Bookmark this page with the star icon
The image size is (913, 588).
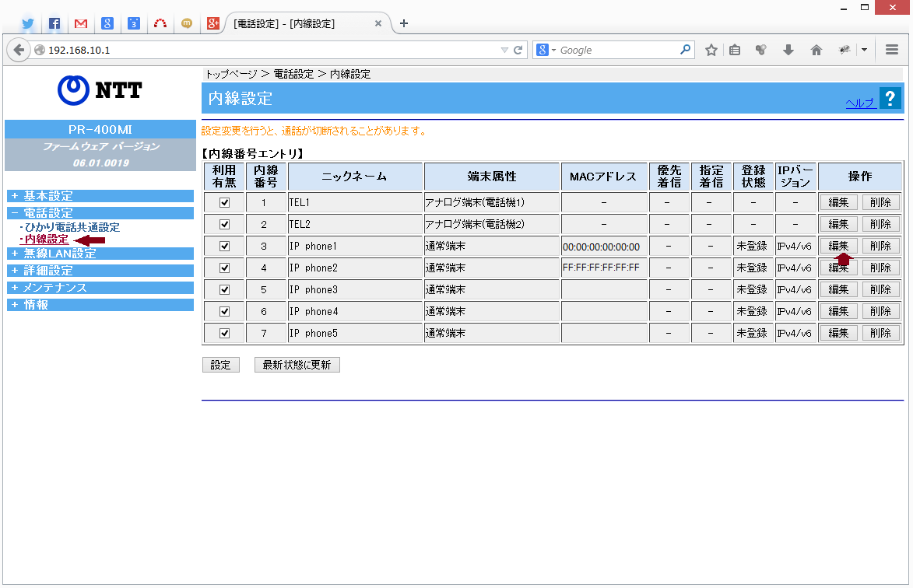click(x=711, y=50)
